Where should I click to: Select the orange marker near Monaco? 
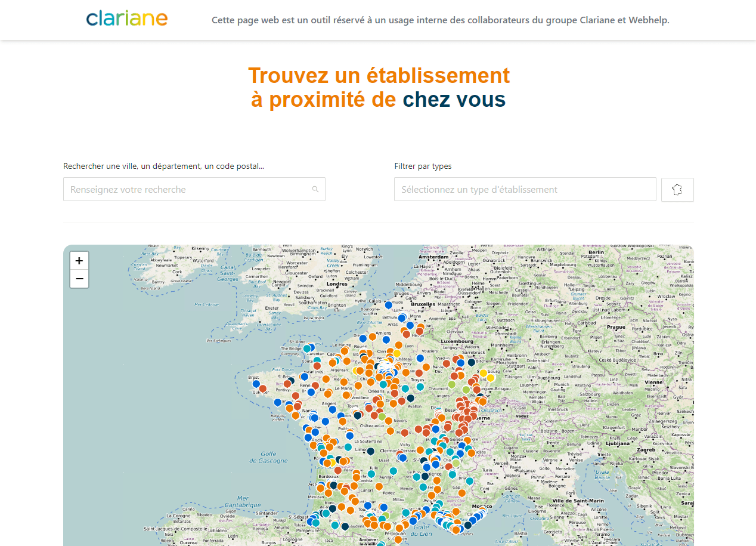482,508
